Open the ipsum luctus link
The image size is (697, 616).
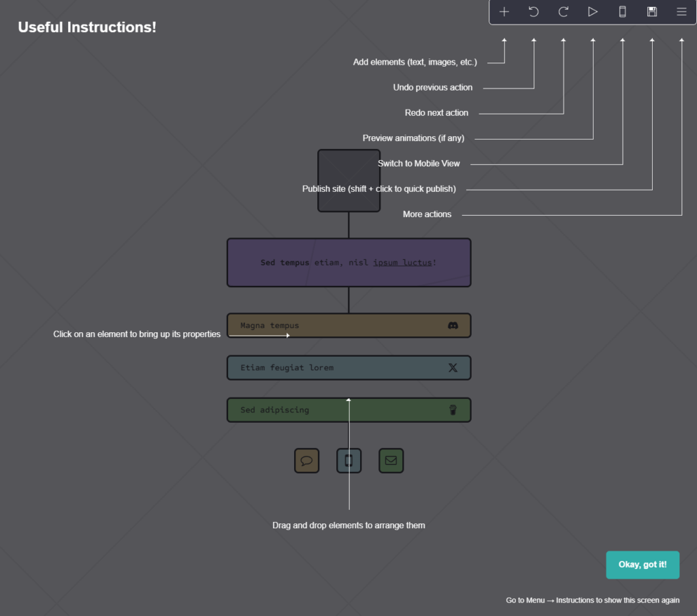click(x=402, y=262)
